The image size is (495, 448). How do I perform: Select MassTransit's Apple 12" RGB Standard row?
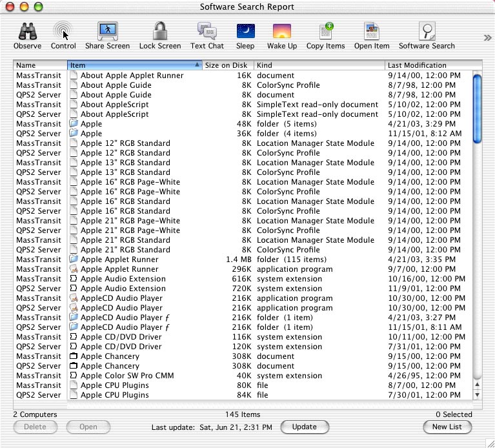point(243,143)
